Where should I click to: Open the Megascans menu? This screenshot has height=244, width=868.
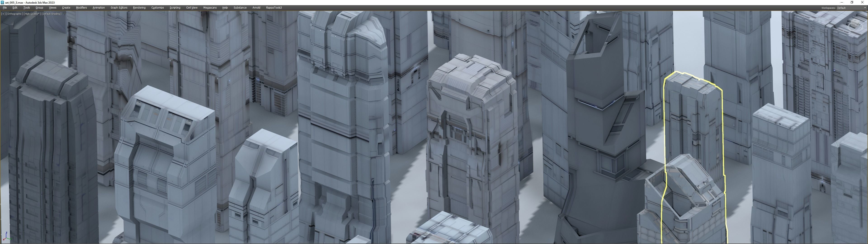coord(210,7)
